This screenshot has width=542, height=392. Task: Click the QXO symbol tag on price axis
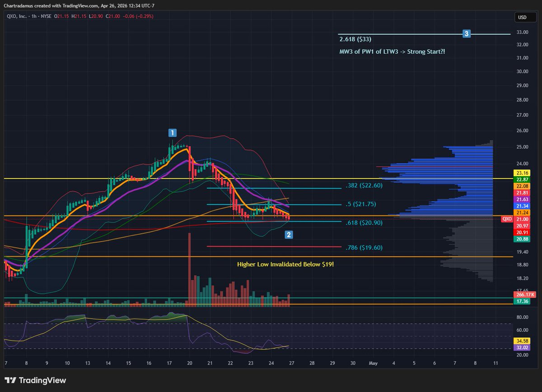point(507,219)
